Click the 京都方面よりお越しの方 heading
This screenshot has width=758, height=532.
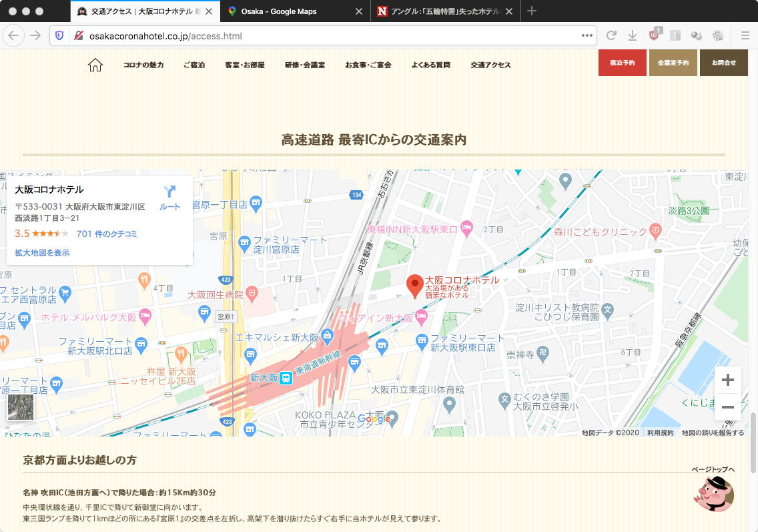click(x=80, y=460)
